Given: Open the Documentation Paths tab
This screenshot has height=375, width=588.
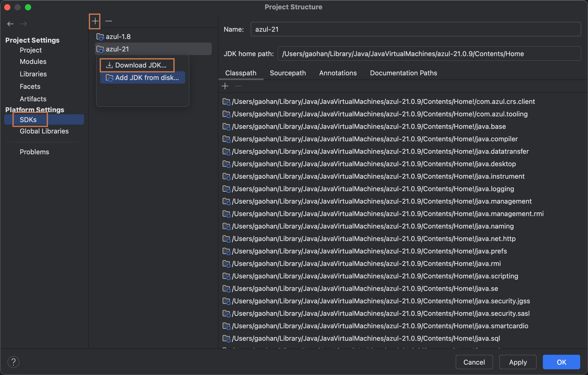Looking at the screenshot, I should tap(404, 73).
